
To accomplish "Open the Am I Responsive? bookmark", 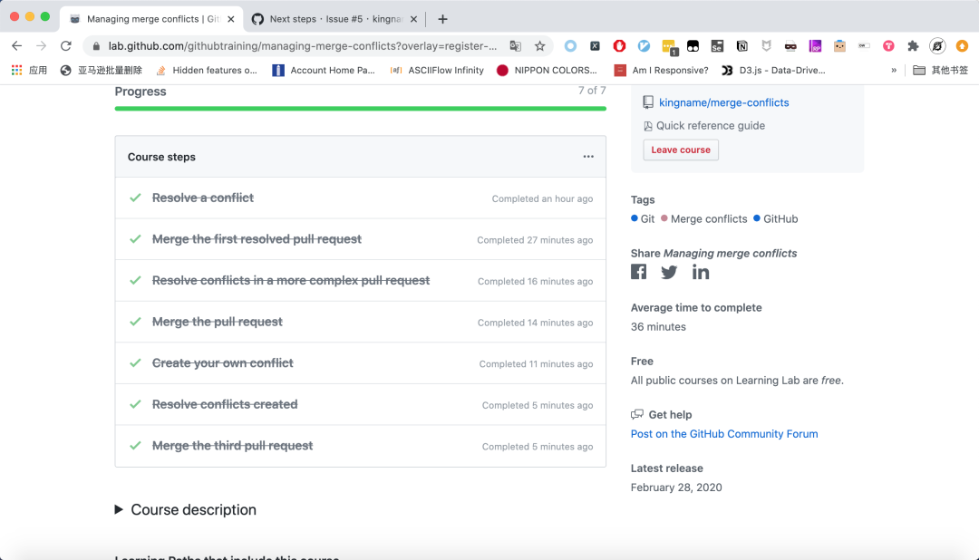I will click(x=661, y=70).
